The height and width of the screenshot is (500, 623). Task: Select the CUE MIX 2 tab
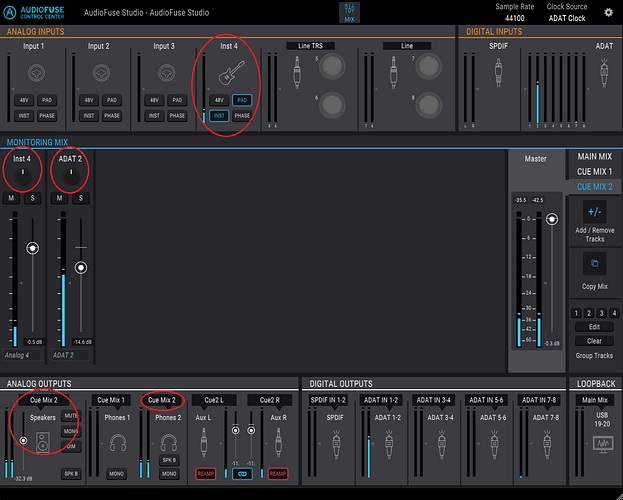[x=595, y=187]
